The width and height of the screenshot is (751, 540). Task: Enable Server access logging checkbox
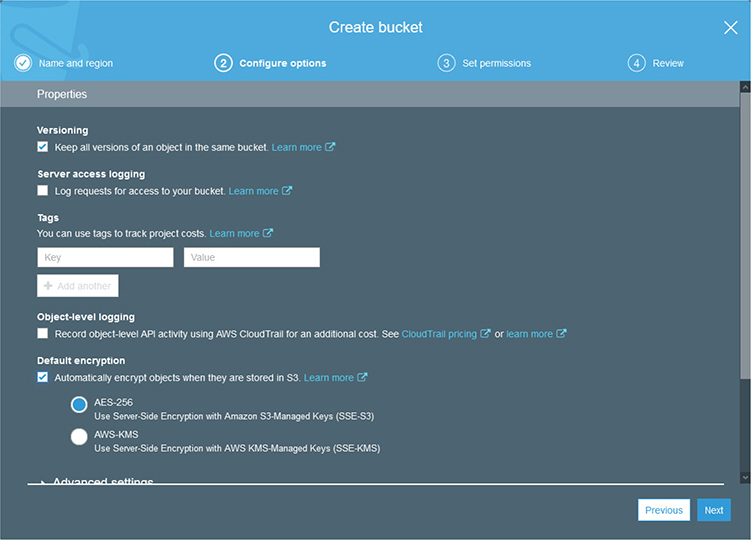click(43, 191)
